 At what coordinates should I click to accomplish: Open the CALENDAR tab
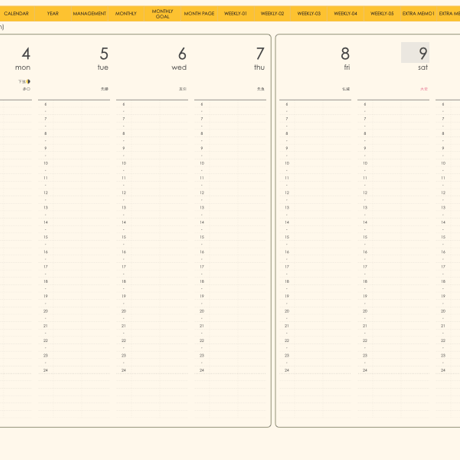click(16, 14)
